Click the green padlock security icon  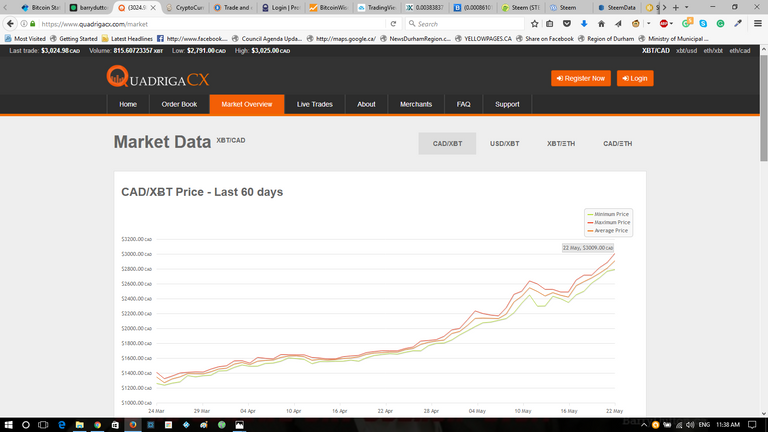pyautogui.click(x=33, y=24)
